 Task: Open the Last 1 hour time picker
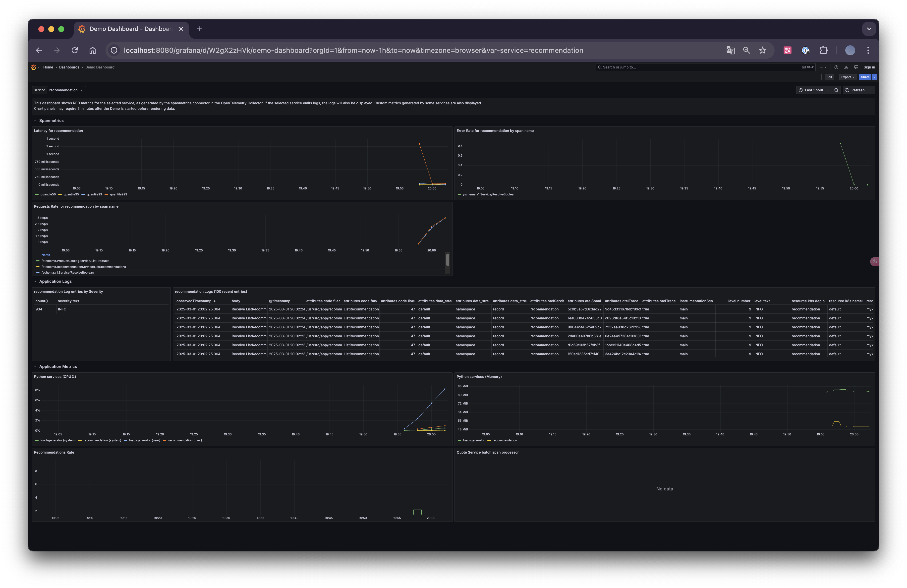coord(814,90)
